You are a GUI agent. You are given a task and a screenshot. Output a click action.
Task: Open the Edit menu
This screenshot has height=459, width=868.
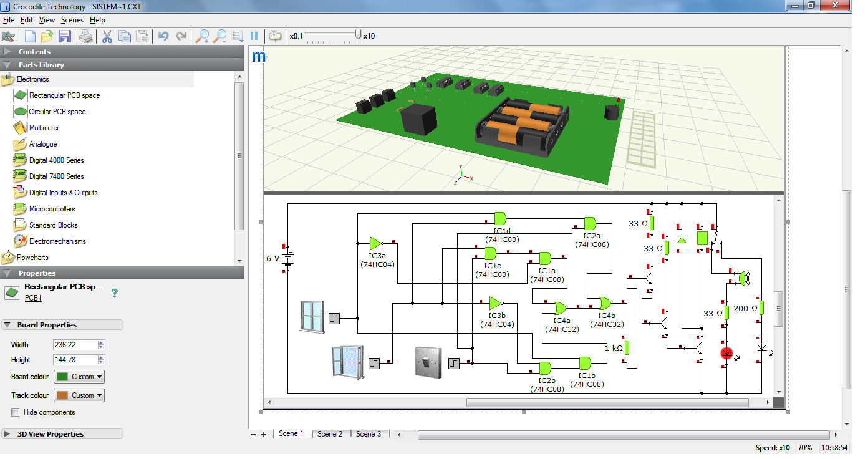tap(27, 20)
